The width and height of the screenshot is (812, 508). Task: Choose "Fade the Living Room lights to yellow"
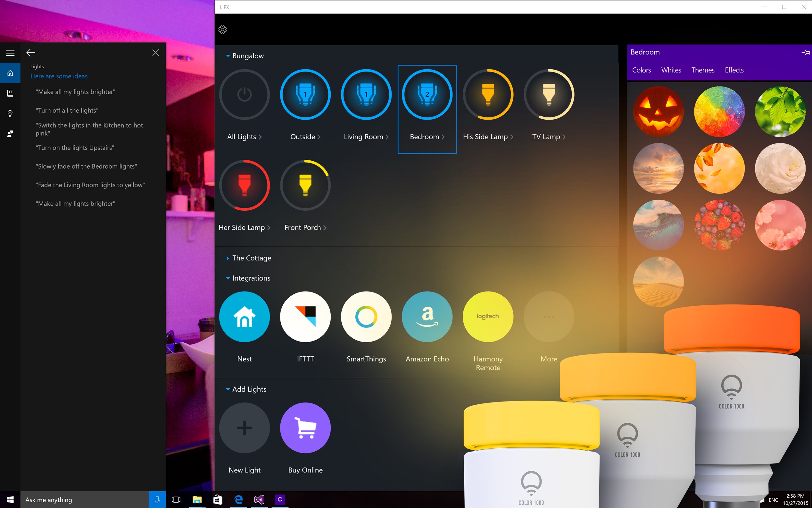click(x=90, y=185)
